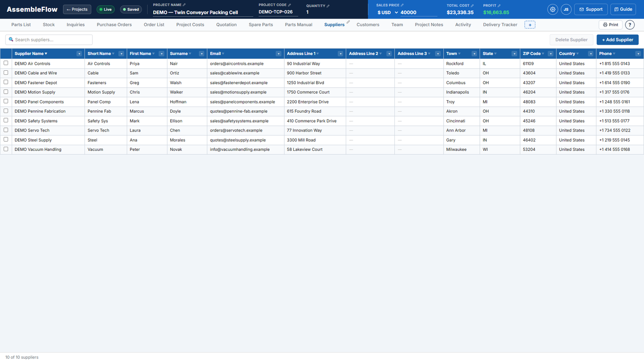The image size is (644, 362).
Task: Open Phone column filter dropdown
Action: click(638, 54)
